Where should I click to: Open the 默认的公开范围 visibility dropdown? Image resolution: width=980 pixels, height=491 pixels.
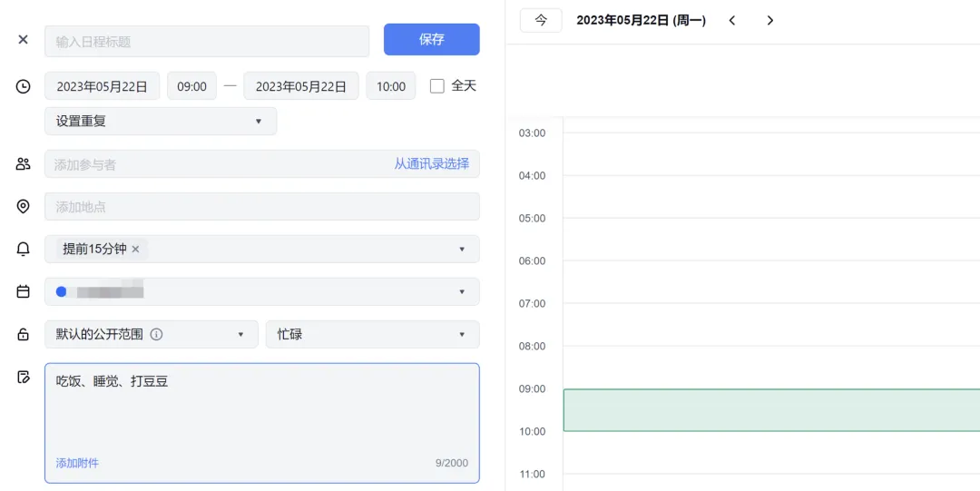pos(151,334)
